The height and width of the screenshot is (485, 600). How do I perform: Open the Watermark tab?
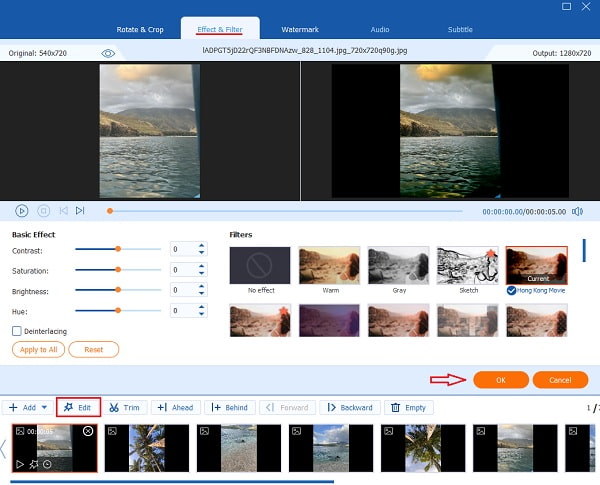pyautogui.click(x=300, y=29)
